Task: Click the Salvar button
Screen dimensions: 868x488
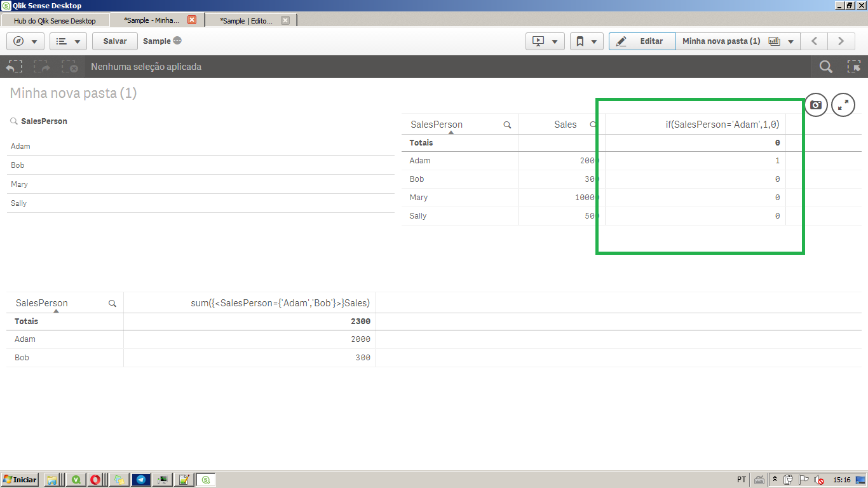Action: [115, 41]
